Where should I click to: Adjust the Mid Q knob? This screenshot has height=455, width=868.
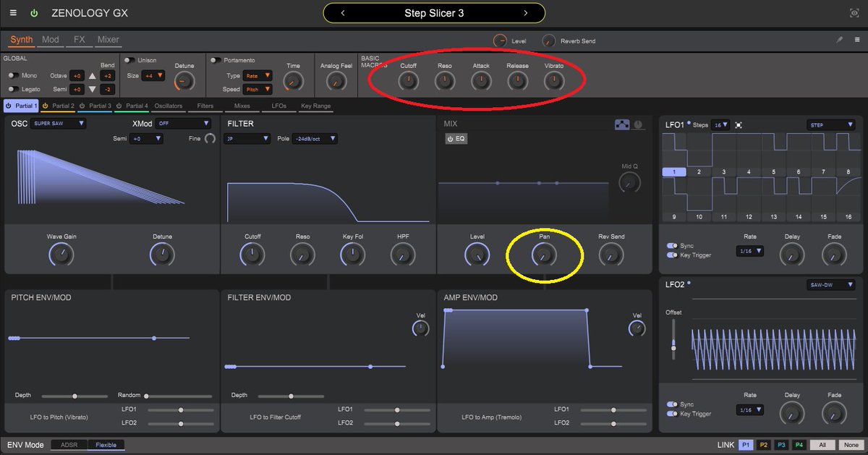point(629,183)
